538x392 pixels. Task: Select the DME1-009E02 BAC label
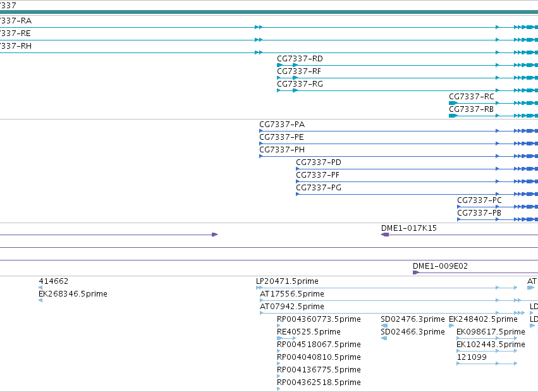click(x=440, y=266)
